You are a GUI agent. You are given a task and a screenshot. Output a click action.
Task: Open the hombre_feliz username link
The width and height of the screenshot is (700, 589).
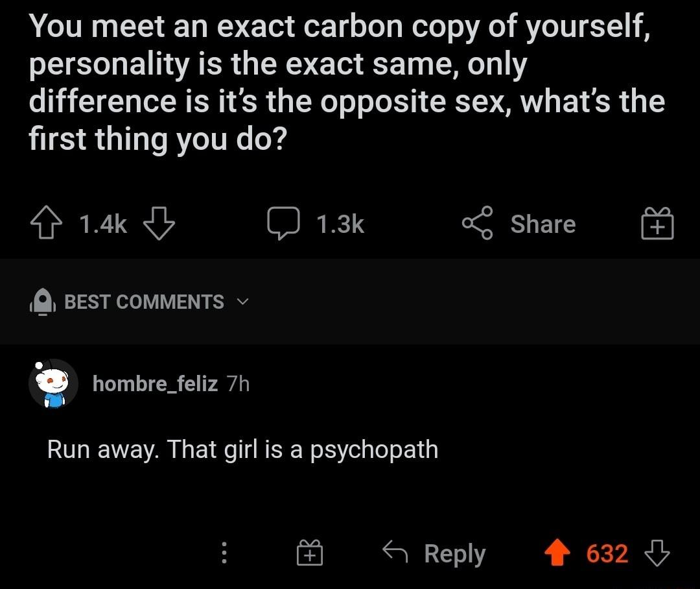click(155, 384)
